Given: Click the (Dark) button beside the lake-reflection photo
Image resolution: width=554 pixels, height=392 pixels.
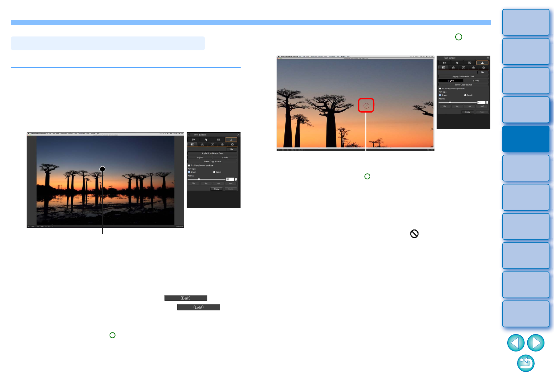Looking at the screenshot, I should click(x=225, y=157).
